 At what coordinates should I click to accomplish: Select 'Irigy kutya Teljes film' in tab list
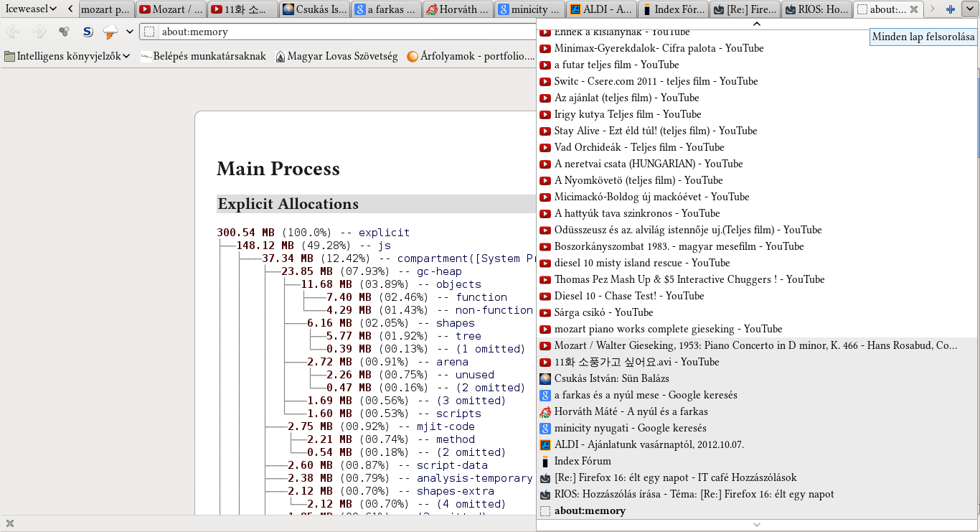click(x=756, y=114)
